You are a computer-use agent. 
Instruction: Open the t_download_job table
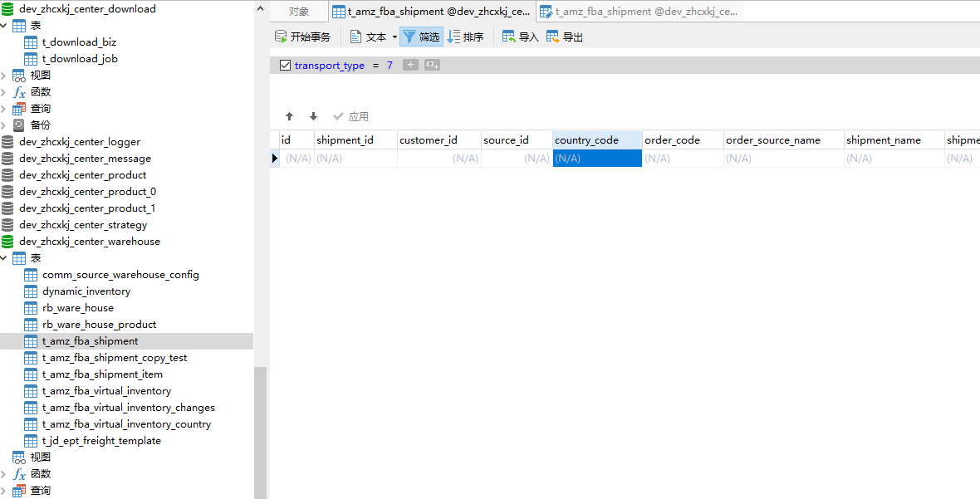[80, 59]
